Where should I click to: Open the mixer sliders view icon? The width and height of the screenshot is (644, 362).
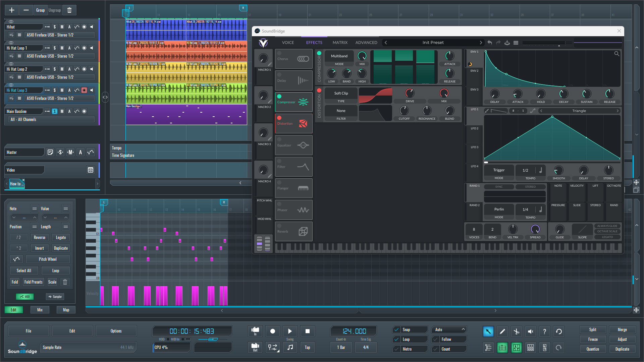(531, 348)
